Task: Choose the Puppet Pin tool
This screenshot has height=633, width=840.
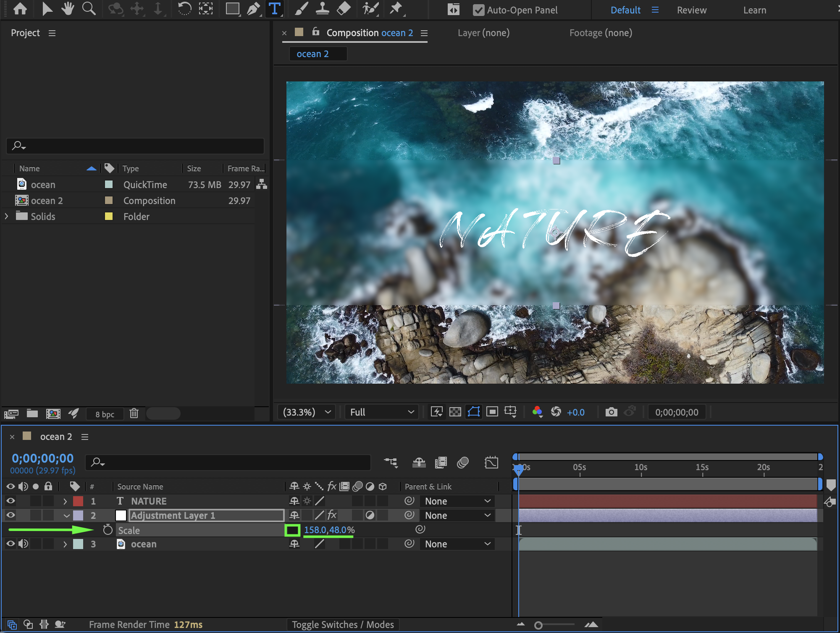Action: pyautogui.click(x=396, y=9)
